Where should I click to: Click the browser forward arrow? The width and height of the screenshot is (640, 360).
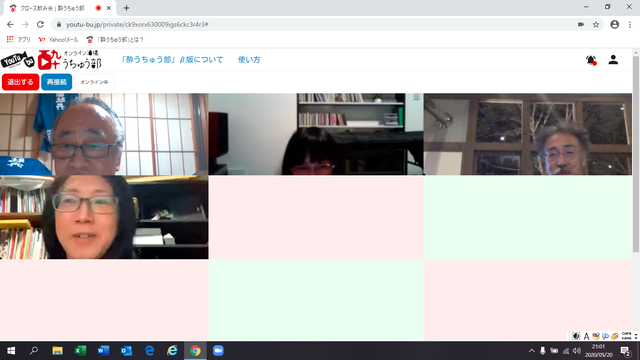click(x=25, y=24)
